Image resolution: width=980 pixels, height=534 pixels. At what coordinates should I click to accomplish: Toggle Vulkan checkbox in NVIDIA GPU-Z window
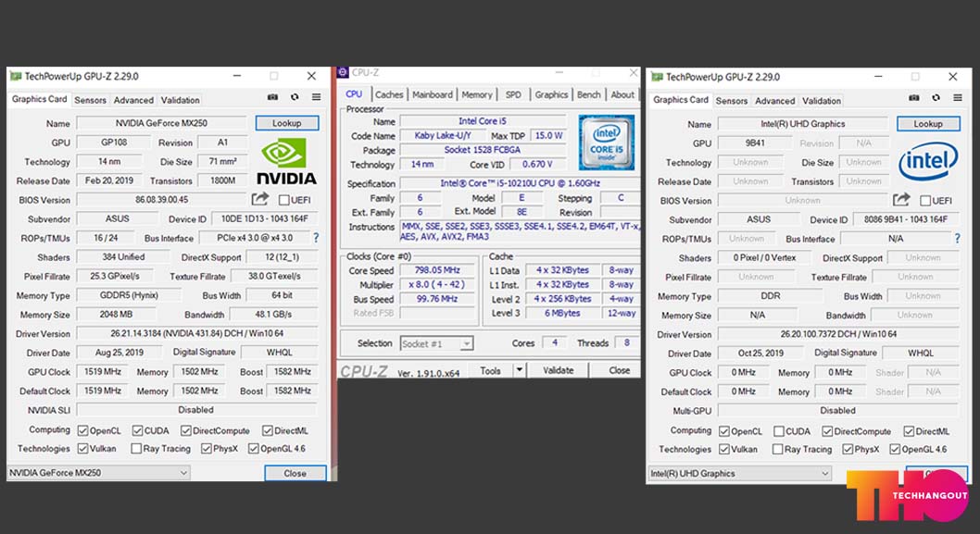(x=82, y=449)
